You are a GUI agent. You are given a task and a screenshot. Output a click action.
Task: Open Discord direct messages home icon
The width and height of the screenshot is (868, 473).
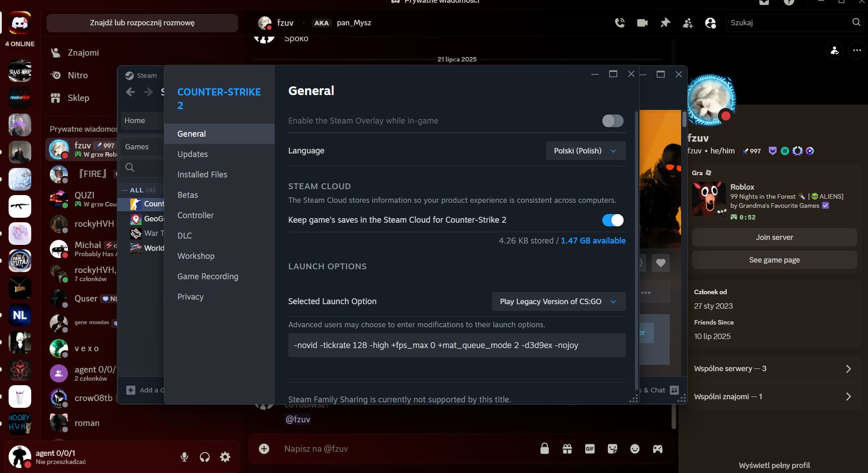(20, 23)
